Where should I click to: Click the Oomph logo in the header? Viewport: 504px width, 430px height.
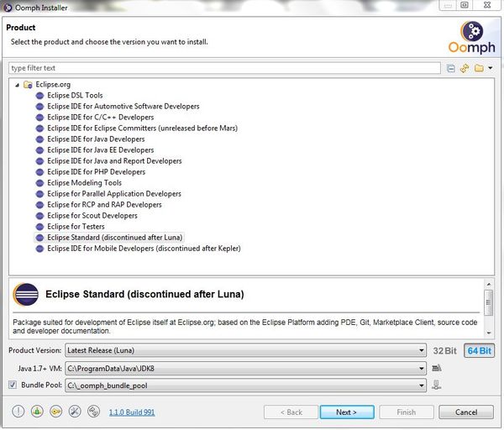[472, 37]
